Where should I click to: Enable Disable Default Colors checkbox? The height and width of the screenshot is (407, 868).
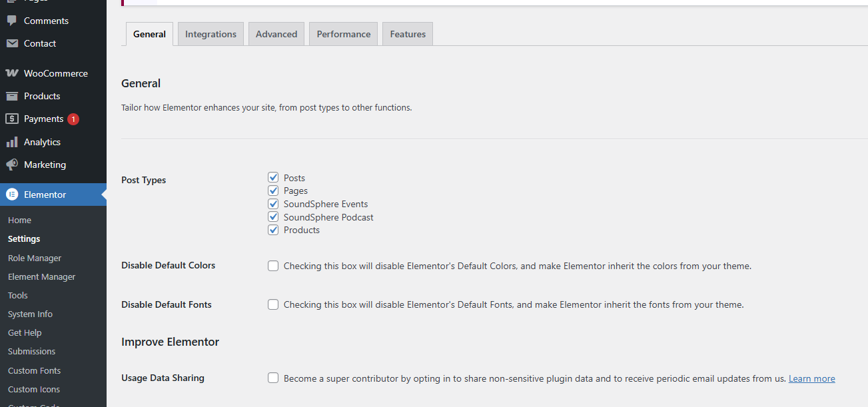(x=273, y=266)
